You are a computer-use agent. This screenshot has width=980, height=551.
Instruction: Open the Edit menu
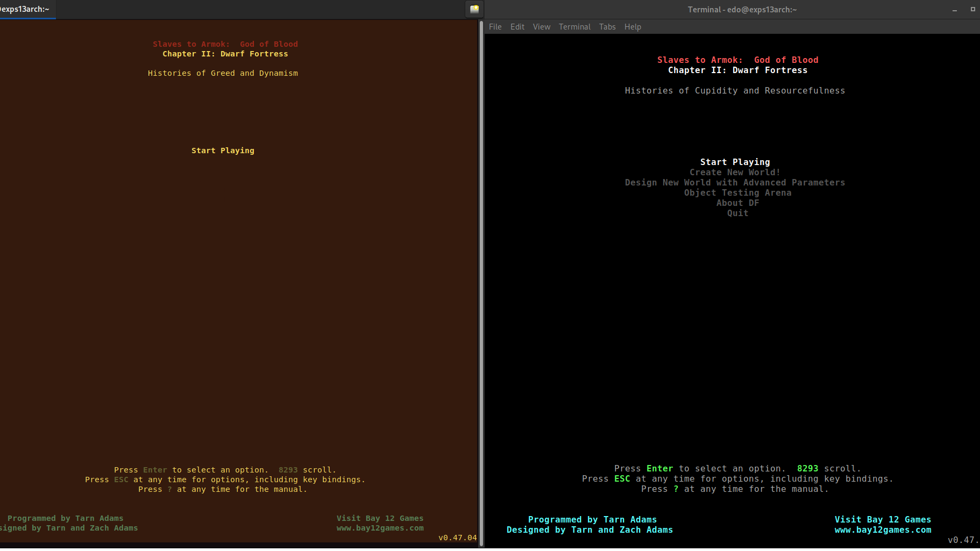pyautogui.click(x=517, y=27)
